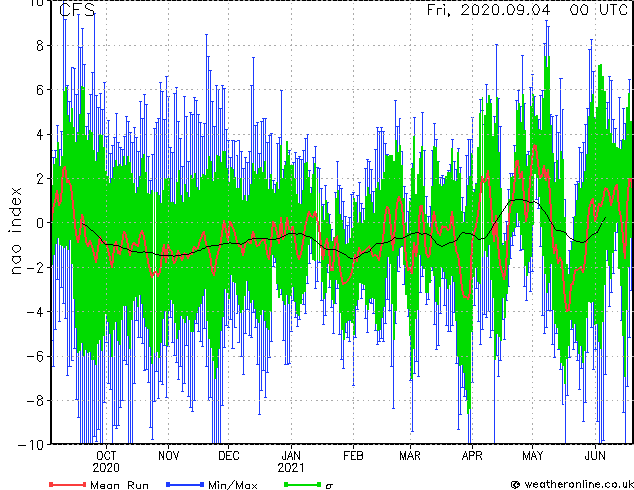634x490 pixels.
Task: Select the APR axis label
Action: [x=472, y=456]
